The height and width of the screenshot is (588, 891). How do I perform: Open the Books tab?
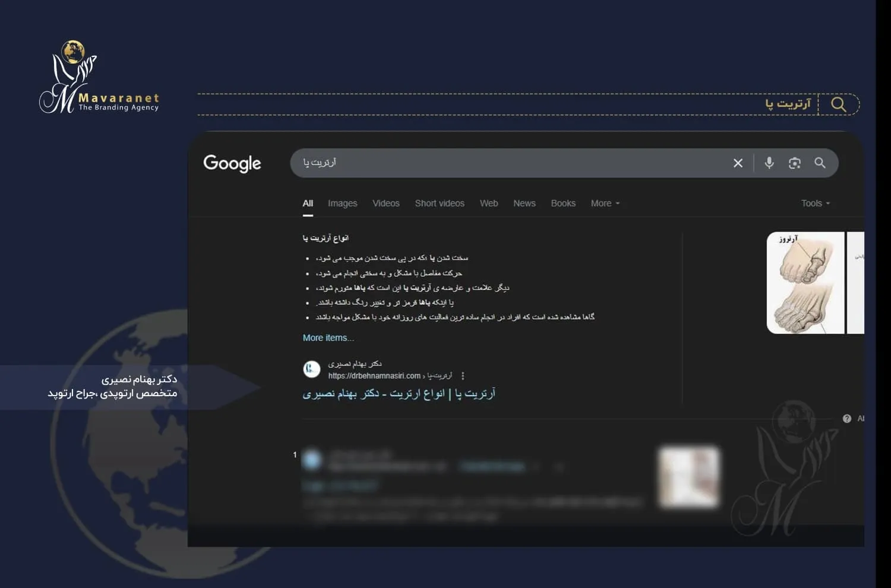[563, 203]
